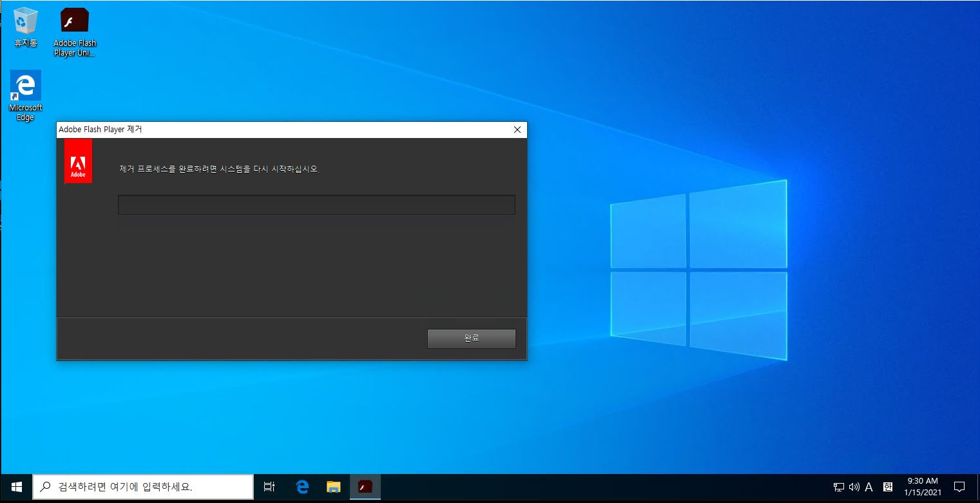980x503 pixels.
Task: Close the Adobe Flash Player 제거 dialog
Action: [517, 130]
